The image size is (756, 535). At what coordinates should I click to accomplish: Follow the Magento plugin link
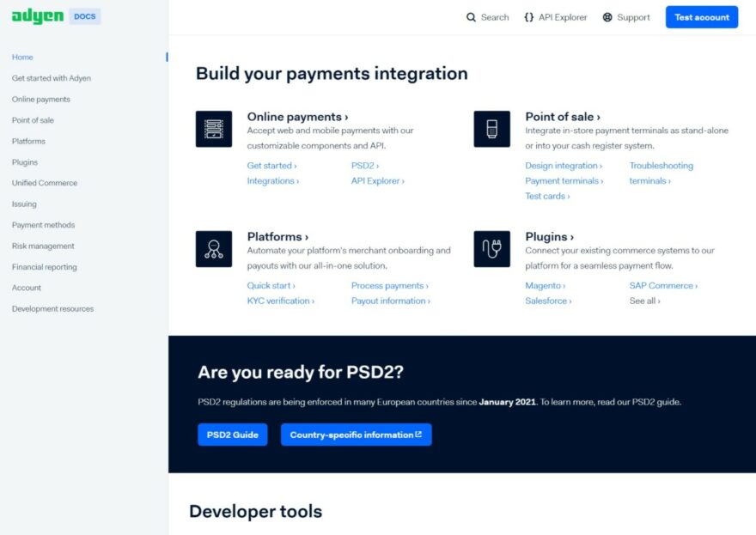click(545, 285)
